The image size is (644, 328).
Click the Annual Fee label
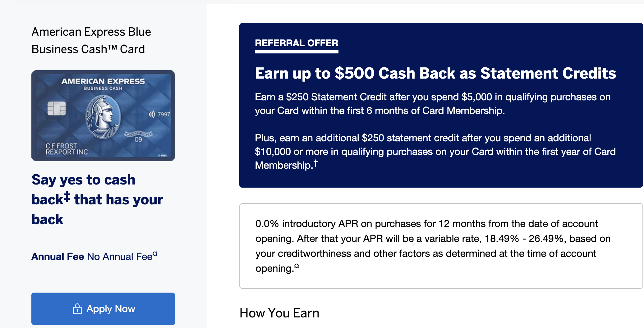58,257
